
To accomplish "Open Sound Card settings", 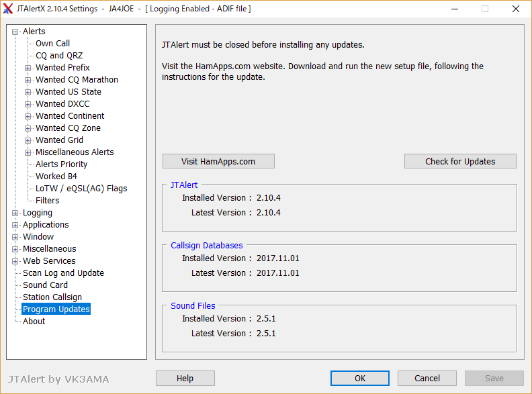I will (46, 285).
